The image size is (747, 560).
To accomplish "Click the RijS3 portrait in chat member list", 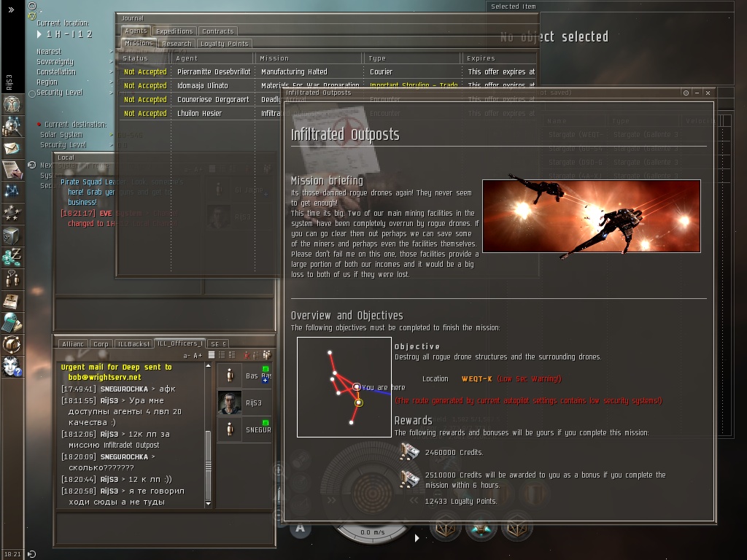I will 230,402.
